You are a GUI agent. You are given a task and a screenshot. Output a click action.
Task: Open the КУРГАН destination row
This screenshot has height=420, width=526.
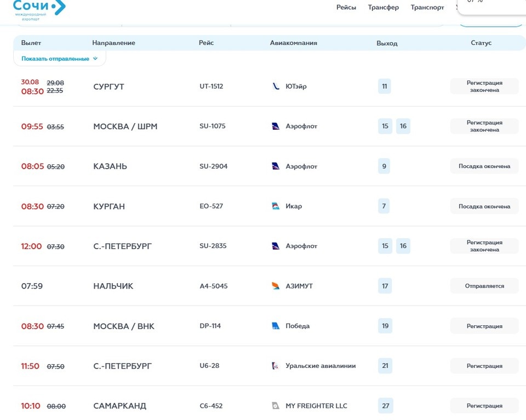tap(109, 206)
